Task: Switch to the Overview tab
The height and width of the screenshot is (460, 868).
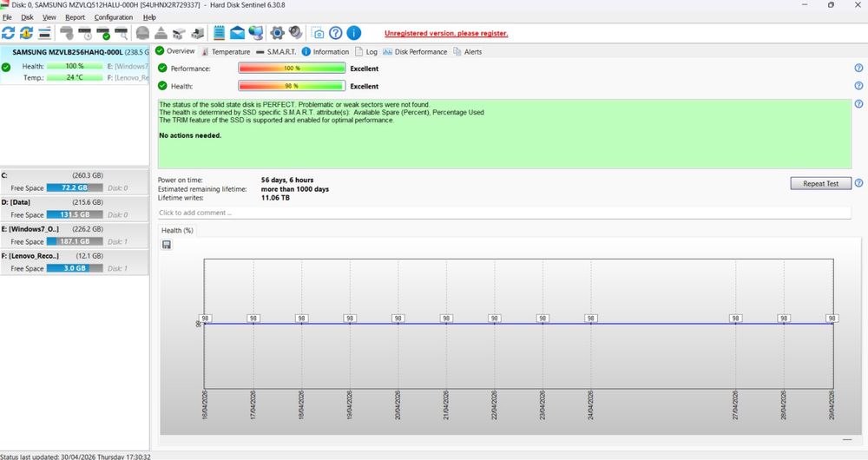Action: [x=175, y=51]
